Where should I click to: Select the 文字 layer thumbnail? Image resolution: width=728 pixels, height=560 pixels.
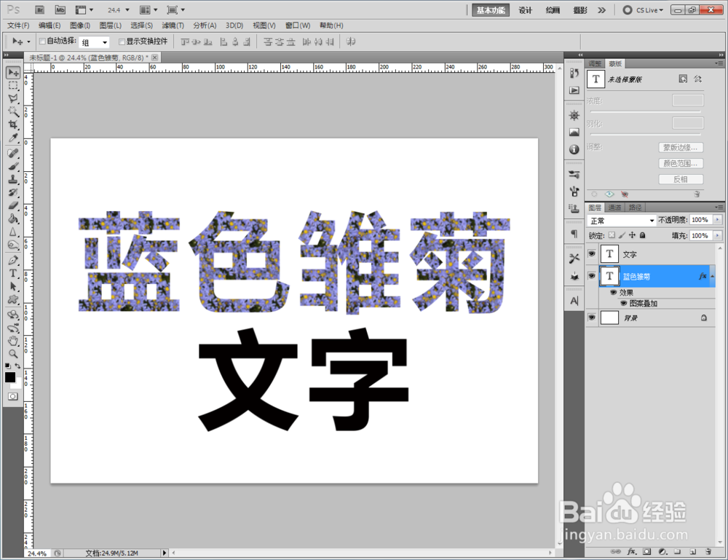pos(609,254)
